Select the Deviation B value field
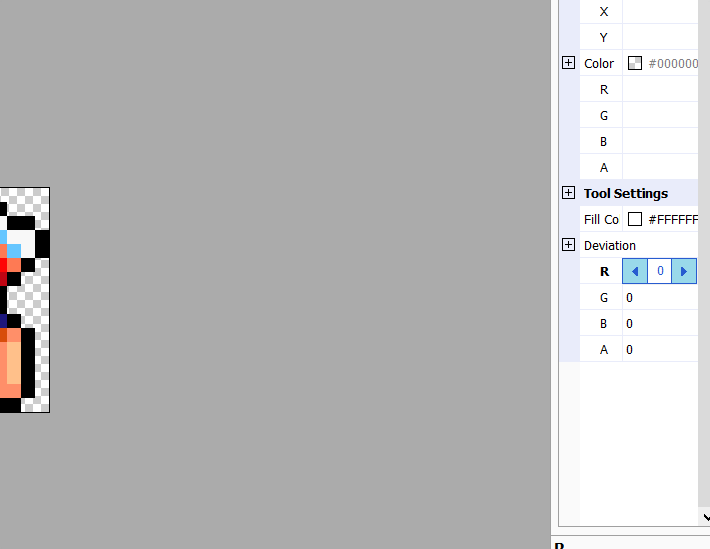 pyautogui.click(x=660, y=323)
